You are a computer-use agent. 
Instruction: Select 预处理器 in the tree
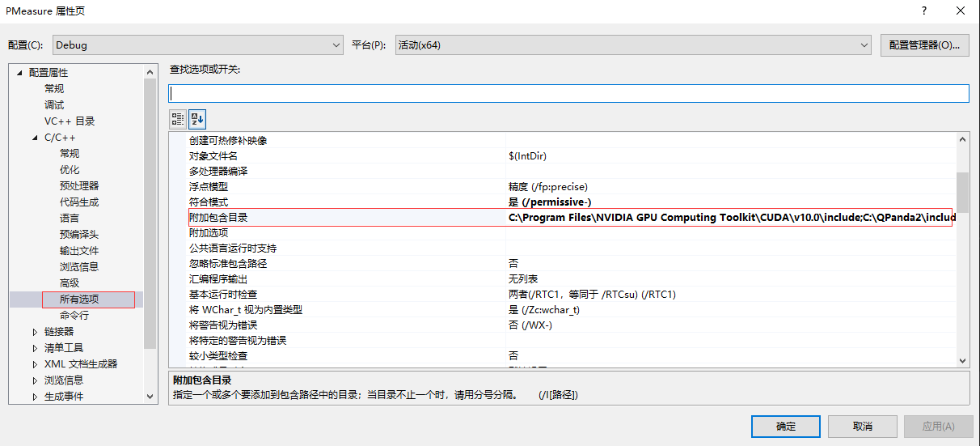point(79,186)
